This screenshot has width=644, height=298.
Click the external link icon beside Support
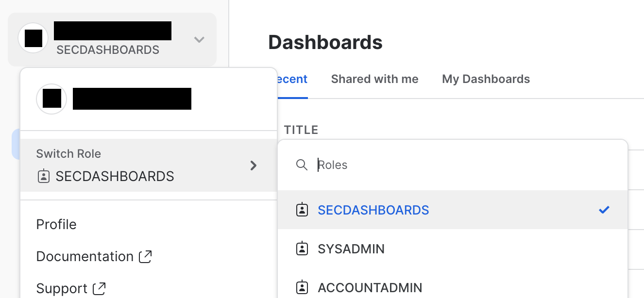[x=99, y=288]
